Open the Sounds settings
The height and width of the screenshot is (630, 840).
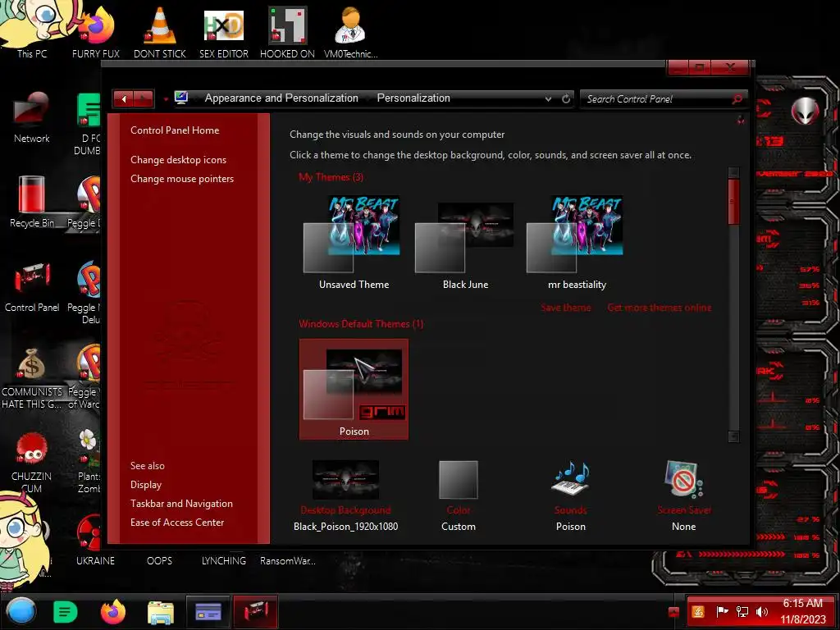[571, 495]
